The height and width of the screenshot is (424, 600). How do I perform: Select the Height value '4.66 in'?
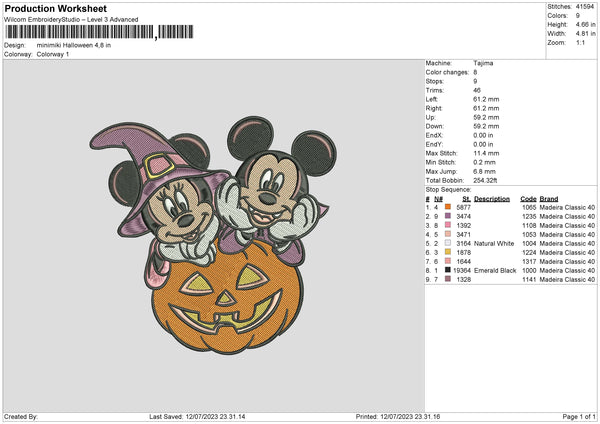[x=585, y=24]
